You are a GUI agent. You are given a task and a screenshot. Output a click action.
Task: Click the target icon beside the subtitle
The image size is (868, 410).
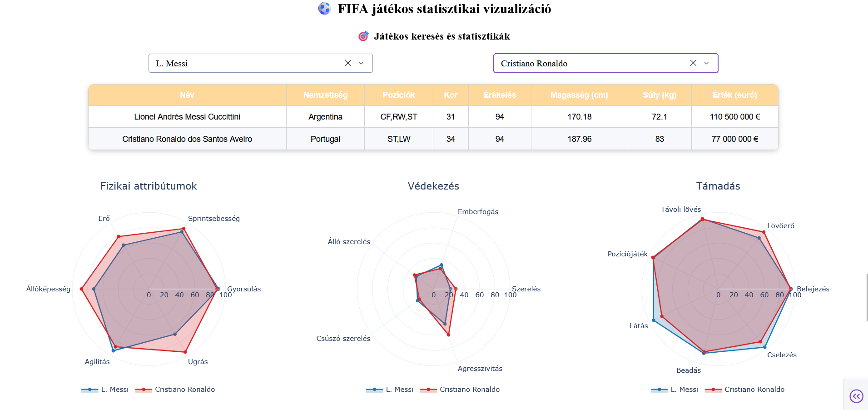click(363, 36)
